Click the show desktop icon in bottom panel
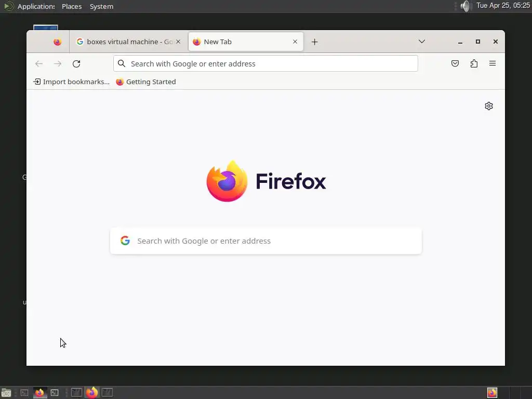Viewport: 532px width, 399px height. click(x=6, y=393)
